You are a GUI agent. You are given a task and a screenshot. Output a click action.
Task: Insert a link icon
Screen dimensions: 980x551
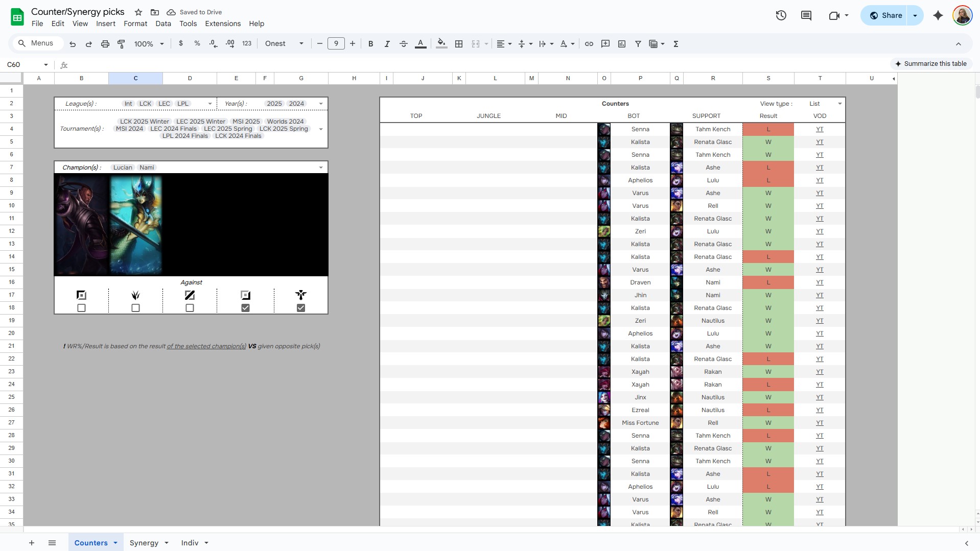point(589,44)
